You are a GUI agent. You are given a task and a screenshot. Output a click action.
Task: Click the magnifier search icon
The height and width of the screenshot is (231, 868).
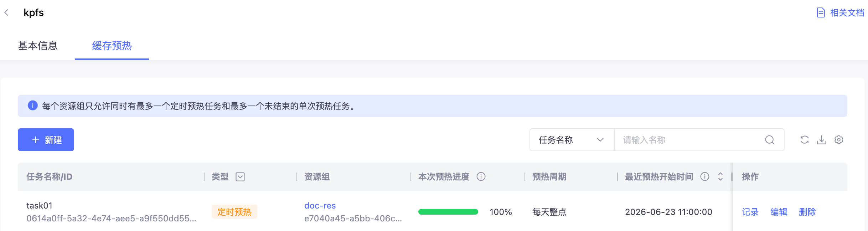pyautogui.click(x=770, y=140)
